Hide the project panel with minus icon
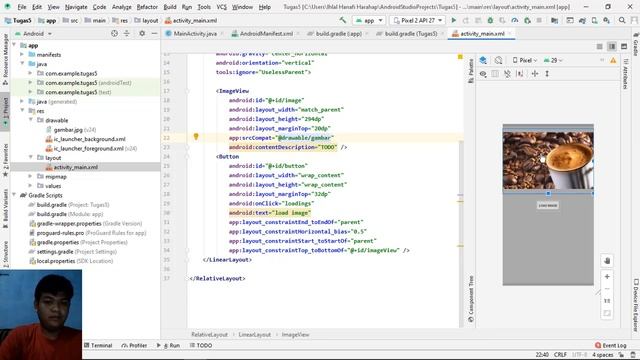The image size is (640, 360). (154, 33)
